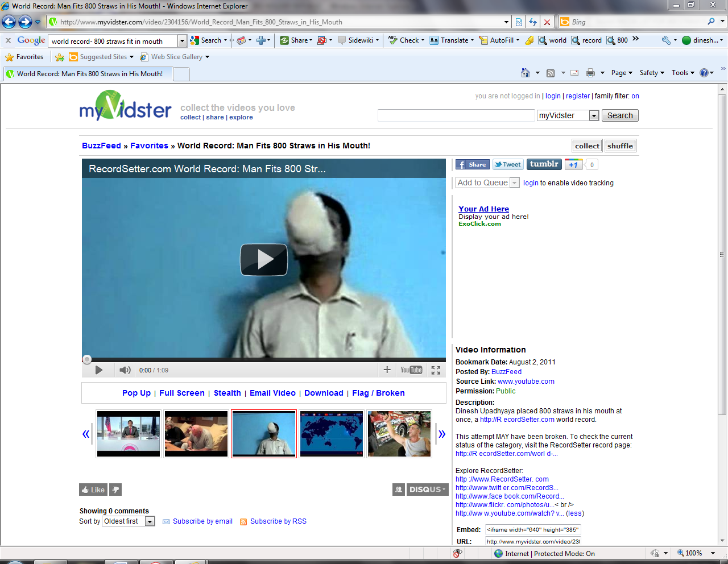
Task: Refresh page using address bar refresh icon
Action: [x=533, y=22]
